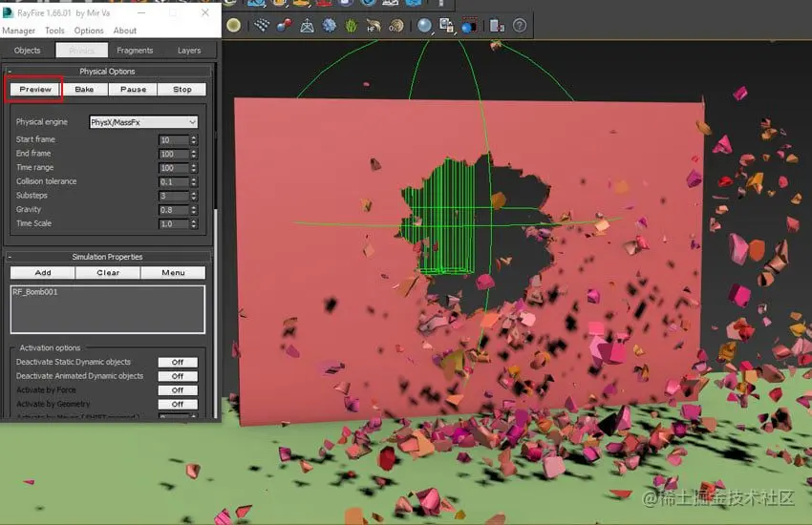Switch to the Layers tab
The width and height of the screenshot is (812, 525).
pos(189,51)
